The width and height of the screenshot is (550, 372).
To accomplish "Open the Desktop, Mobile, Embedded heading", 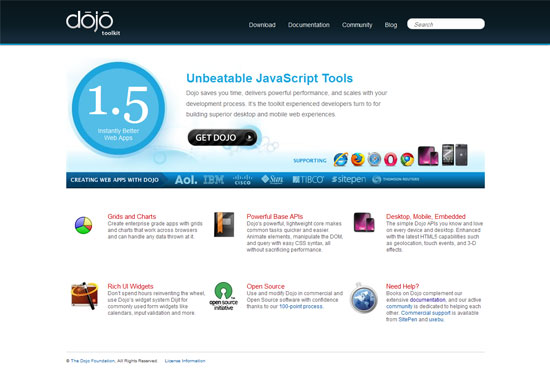I will click(x=426, y=216).
